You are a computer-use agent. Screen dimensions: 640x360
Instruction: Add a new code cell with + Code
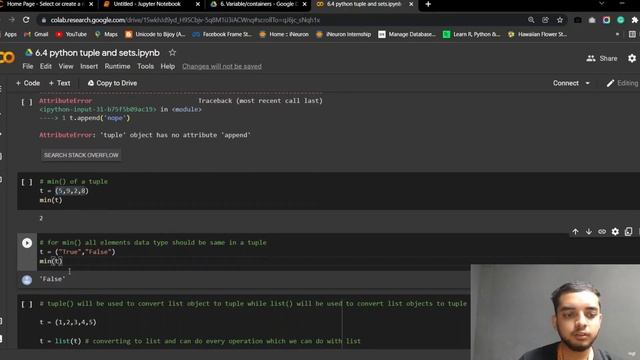point(28,83)
